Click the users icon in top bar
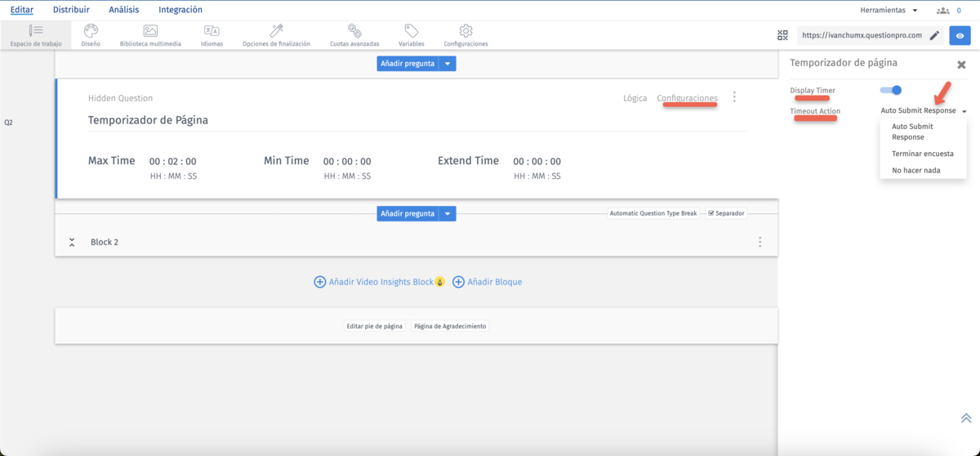 click(x=943, y=11)
